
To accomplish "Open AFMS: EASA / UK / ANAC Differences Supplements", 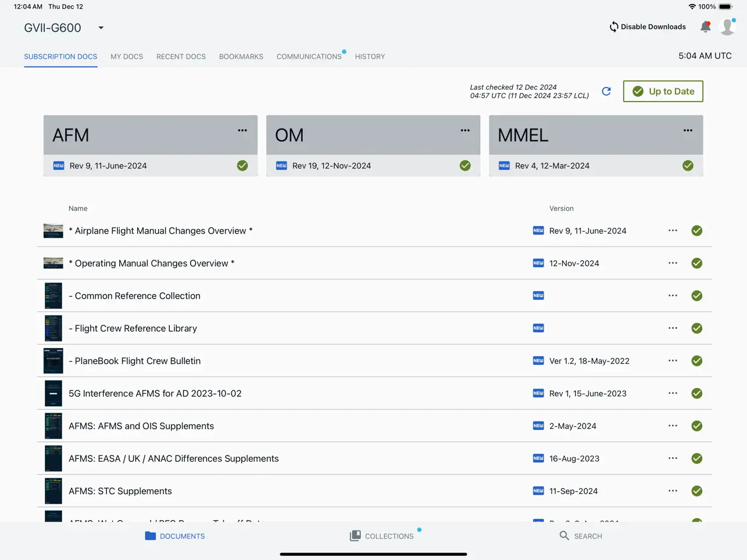I will coord(174,458).
